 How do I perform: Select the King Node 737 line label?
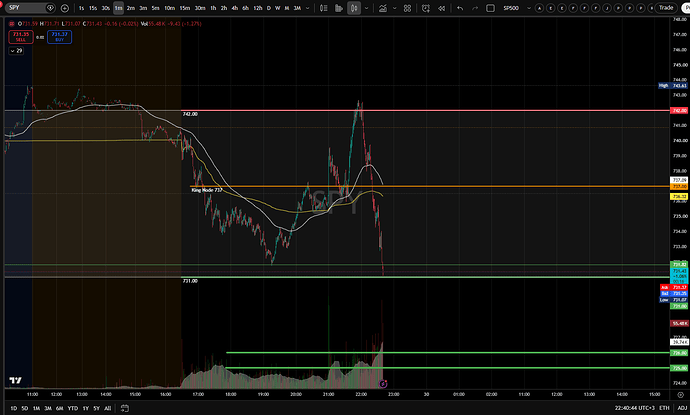coord(207,190)
